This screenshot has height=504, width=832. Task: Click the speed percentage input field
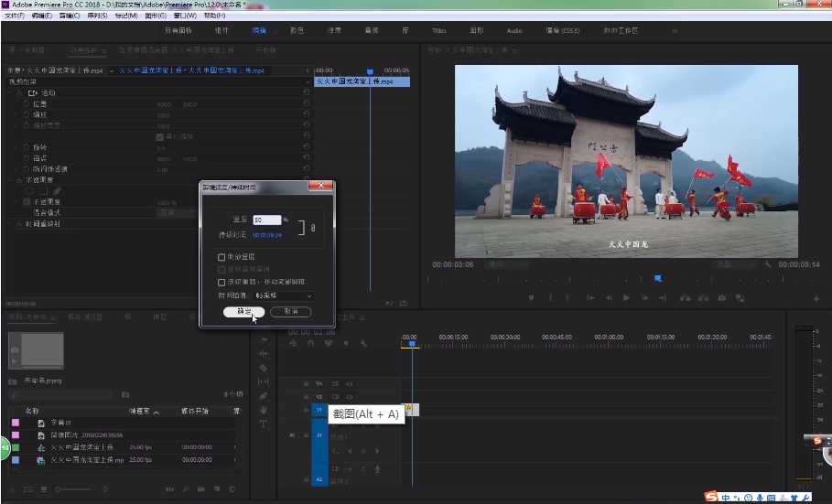pyautogui.click(x=266, y=220)
